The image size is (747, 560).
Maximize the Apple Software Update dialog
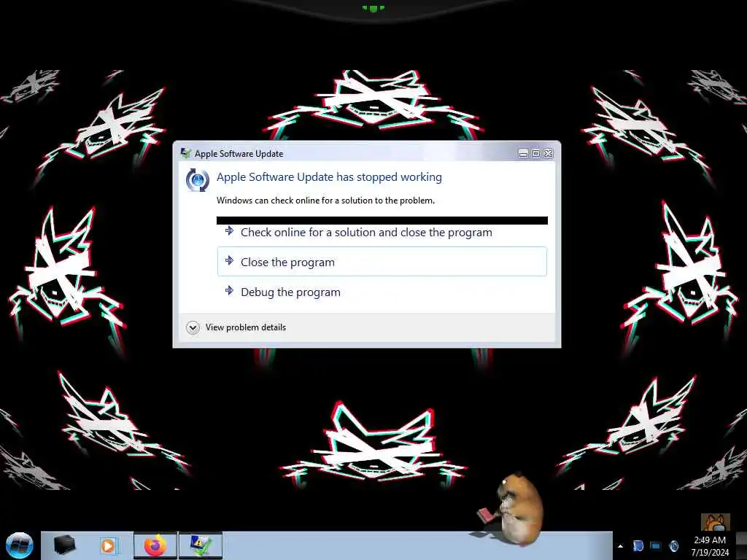(x=535, y=153)
